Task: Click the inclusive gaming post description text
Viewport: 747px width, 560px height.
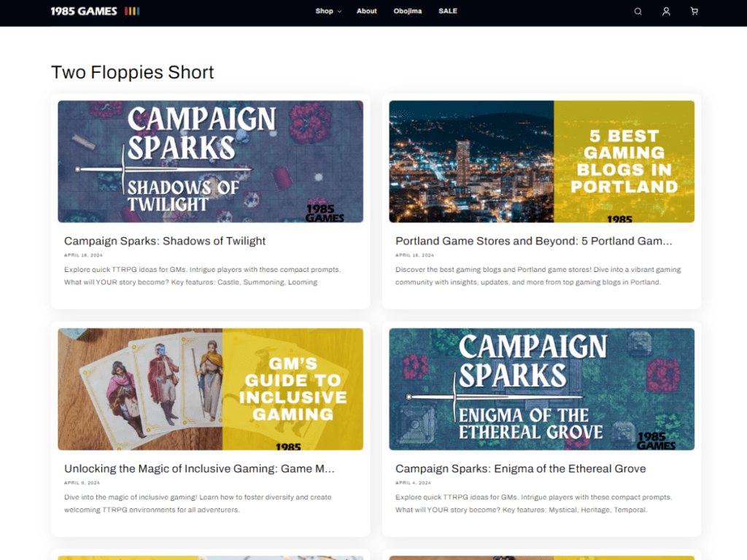Action: (197, 503)
